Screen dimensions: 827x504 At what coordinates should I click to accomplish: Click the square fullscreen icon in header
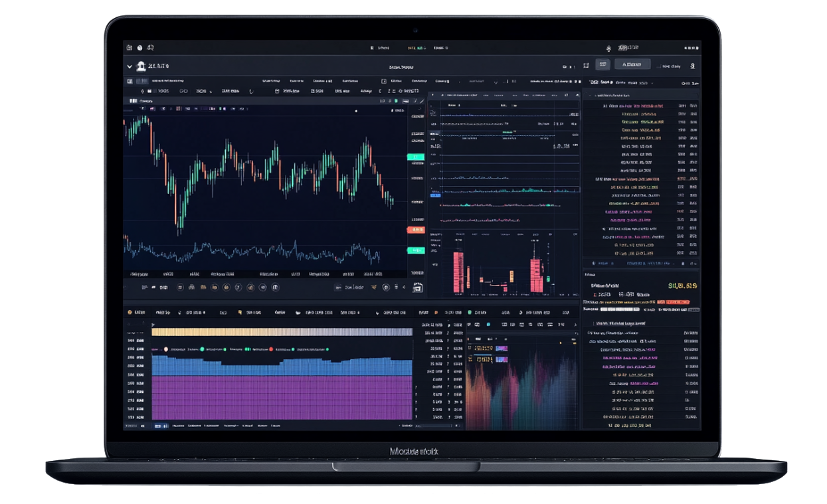(585, 65)
